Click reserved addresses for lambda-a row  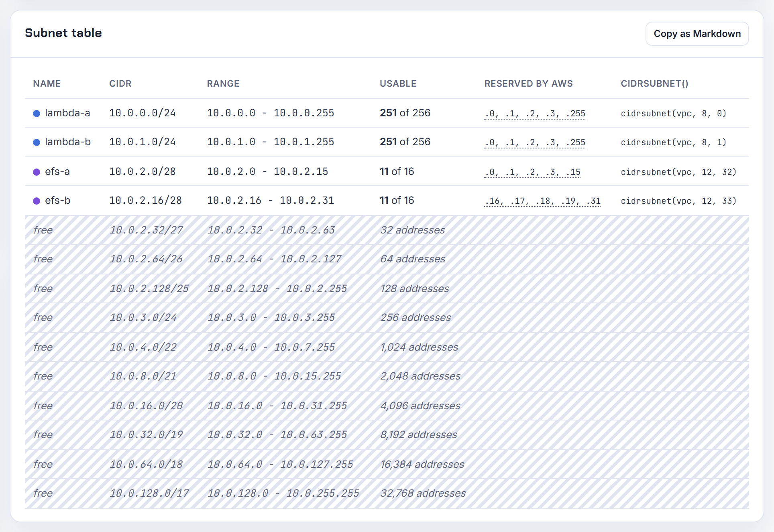click(535, 114)
